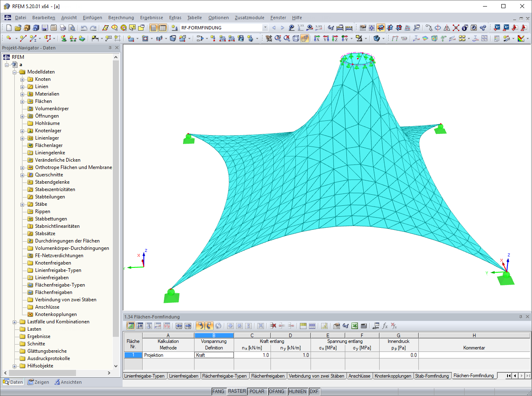This screenshot has height=396, width=532.
Task: Click the Save file icon
Action: 45,28
